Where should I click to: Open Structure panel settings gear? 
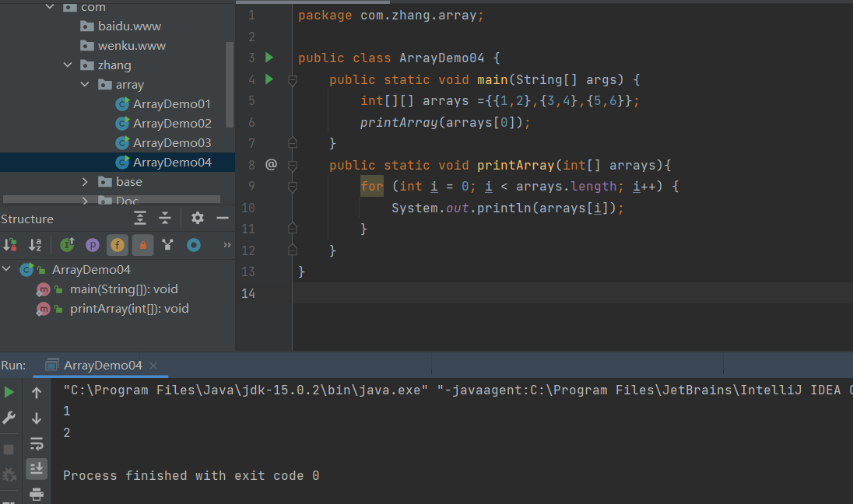(198, 218)
